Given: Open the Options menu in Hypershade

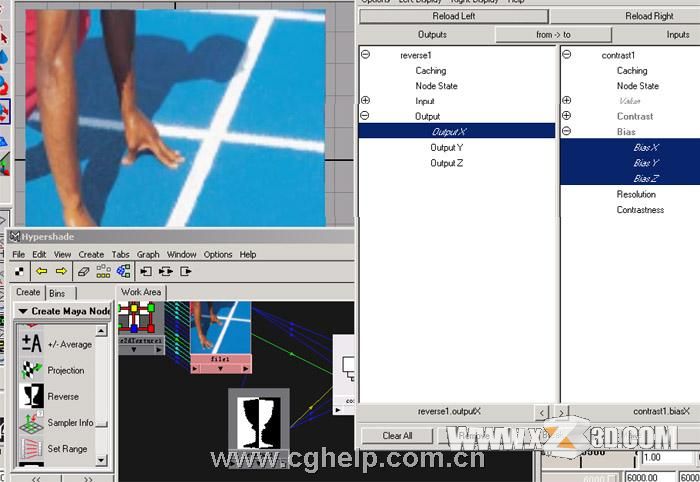Looking at the screenshot, I should tap(218, 254).
